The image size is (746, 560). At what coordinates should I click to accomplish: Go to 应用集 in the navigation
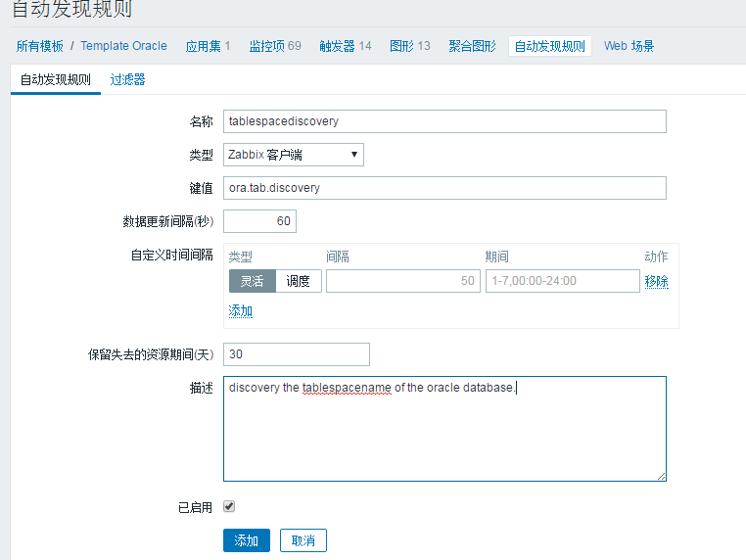coord(208,46)
